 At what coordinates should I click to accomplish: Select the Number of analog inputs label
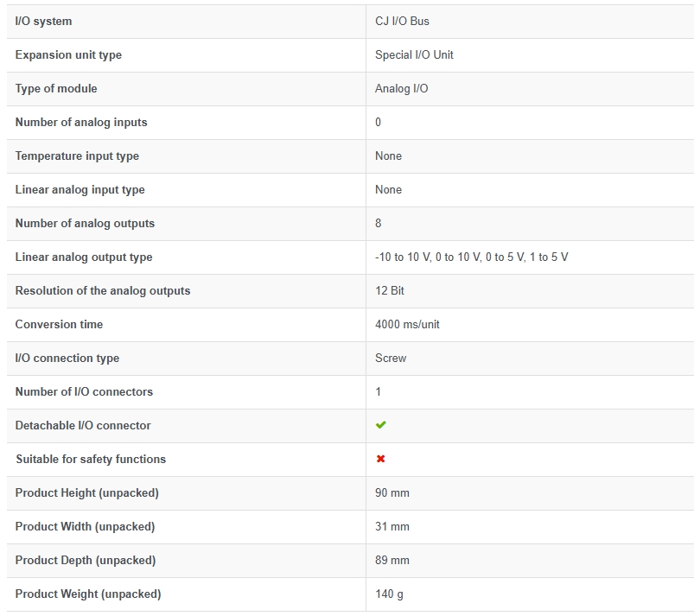click(81, 122)
